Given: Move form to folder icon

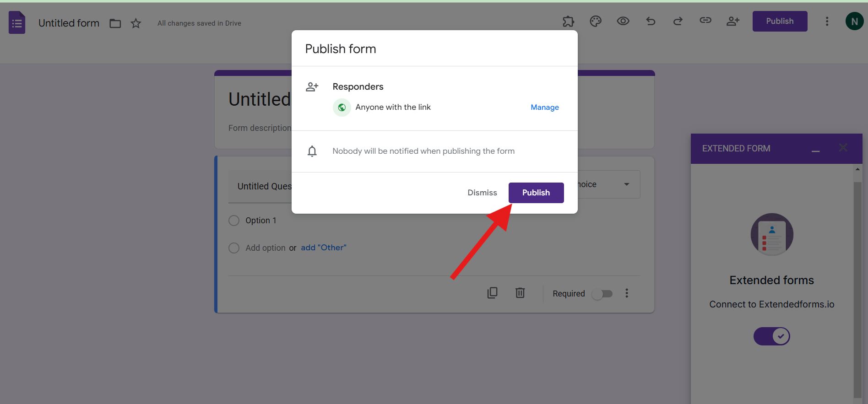Looking at the screenshot, I should 115,23.
